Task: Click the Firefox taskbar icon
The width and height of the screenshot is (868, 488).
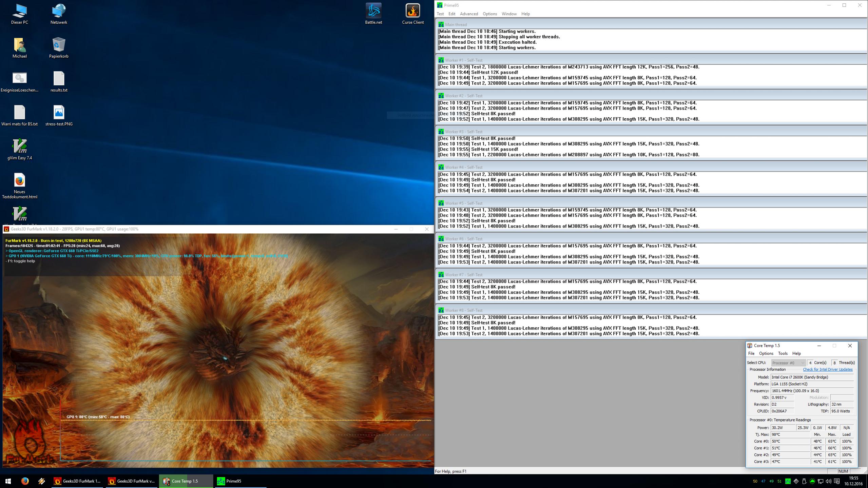Action: 25,481
